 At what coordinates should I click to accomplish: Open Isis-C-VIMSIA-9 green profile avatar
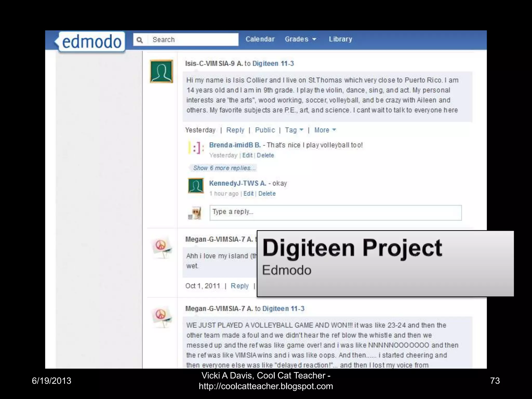(161, 71)
